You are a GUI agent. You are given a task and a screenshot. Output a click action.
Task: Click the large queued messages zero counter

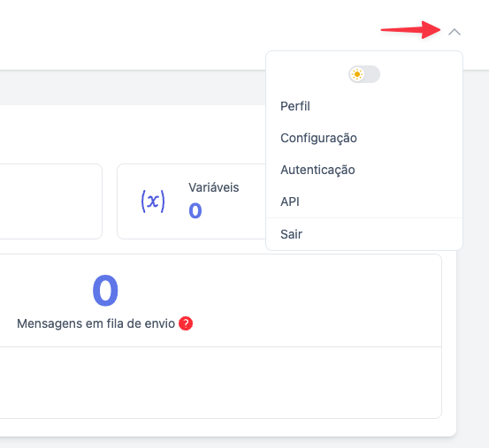pyautogui.click(x=105, y=291)
